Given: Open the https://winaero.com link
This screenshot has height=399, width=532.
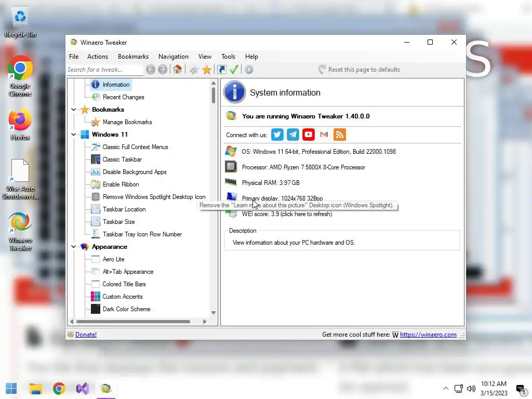Looking at the screenshot, I should (428, 335).
